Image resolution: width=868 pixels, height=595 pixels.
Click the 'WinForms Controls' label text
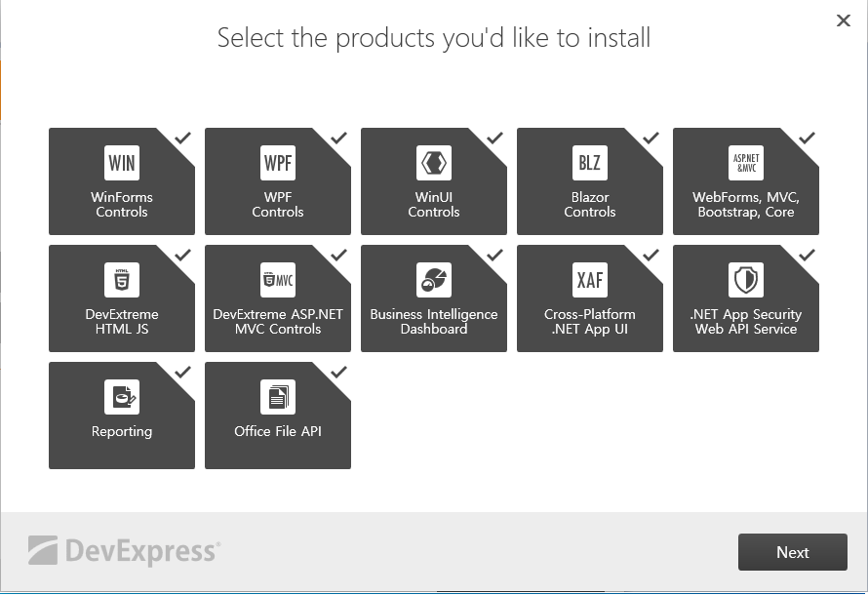(x=122, y=204)
